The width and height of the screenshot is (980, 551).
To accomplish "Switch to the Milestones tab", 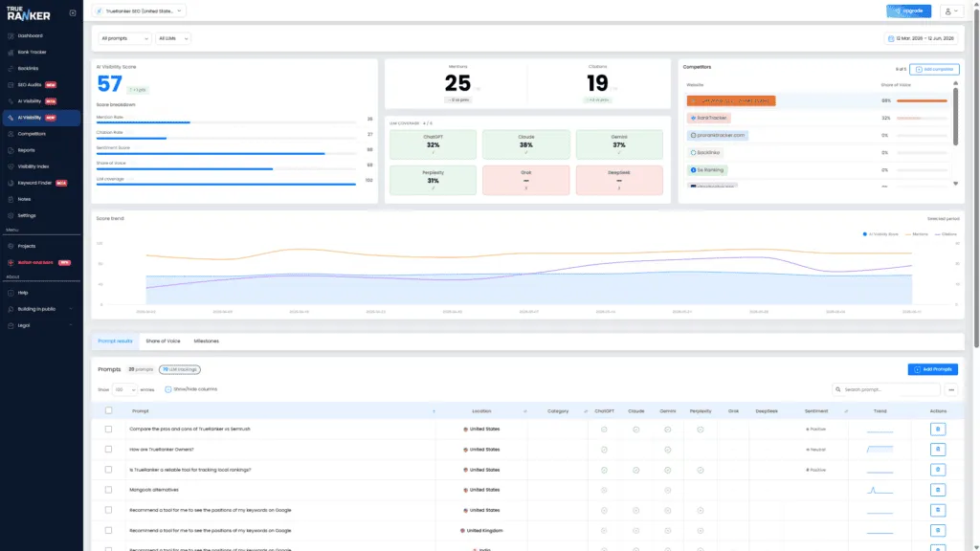I will coord(207,342).
